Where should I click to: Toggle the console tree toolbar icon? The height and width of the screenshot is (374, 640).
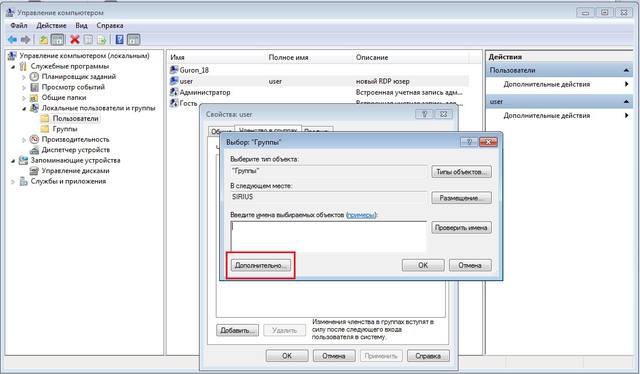pyautogui.click(x=57, y=40)
